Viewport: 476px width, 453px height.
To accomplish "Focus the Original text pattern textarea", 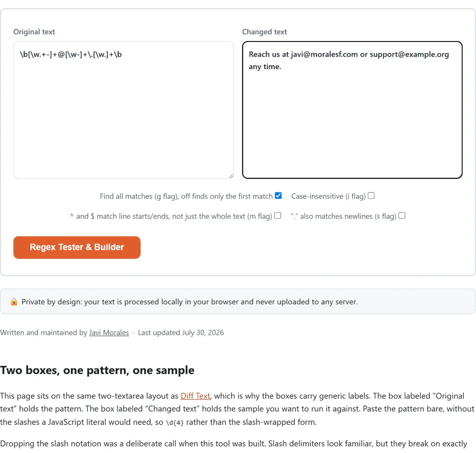I will pyautogui.click(x=124, y=110).
